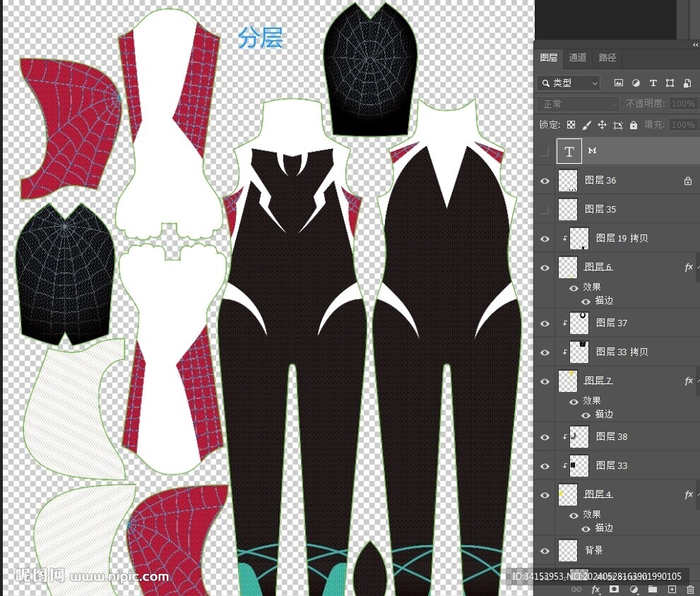This screenshot has height=596, width=700.
Task: Select layer 图层 35
Action: [x=617, y=210]
